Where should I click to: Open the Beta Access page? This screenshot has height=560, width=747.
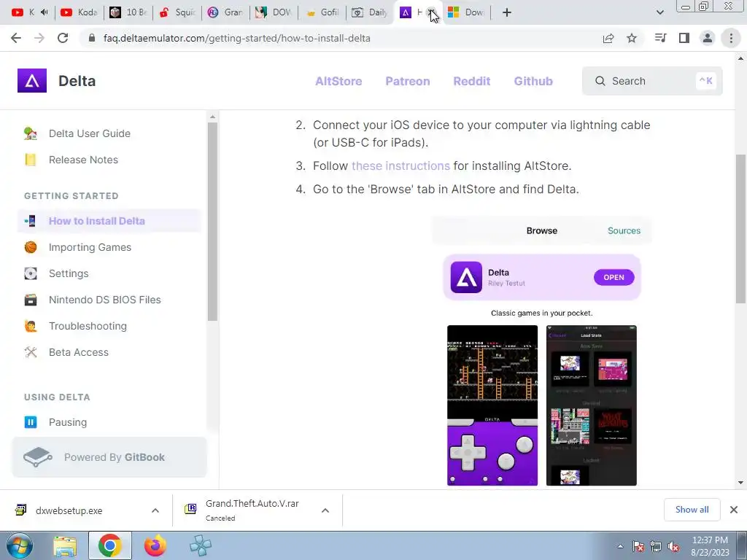click(79, 352)
